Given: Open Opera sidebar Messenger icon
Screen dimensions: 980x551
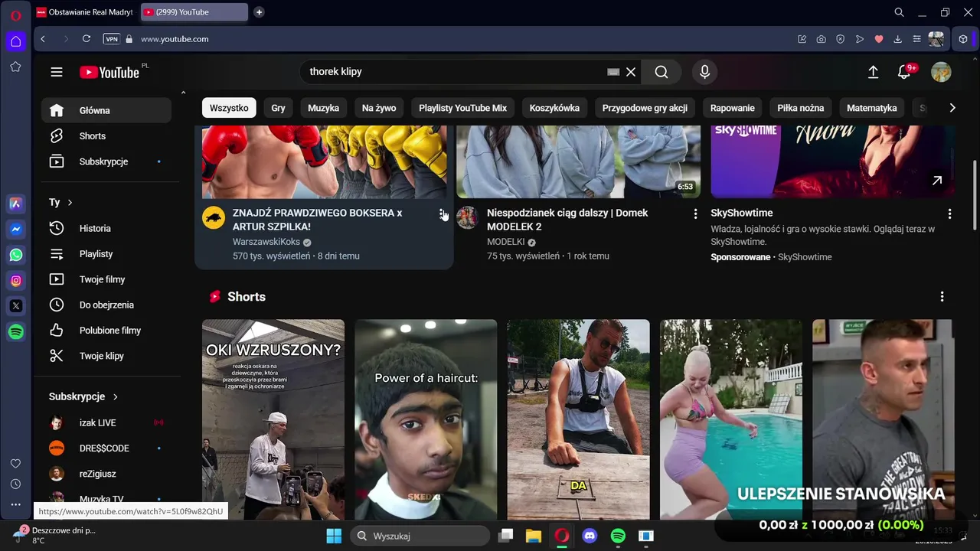Looking at the screenshot, I should 15,230.
